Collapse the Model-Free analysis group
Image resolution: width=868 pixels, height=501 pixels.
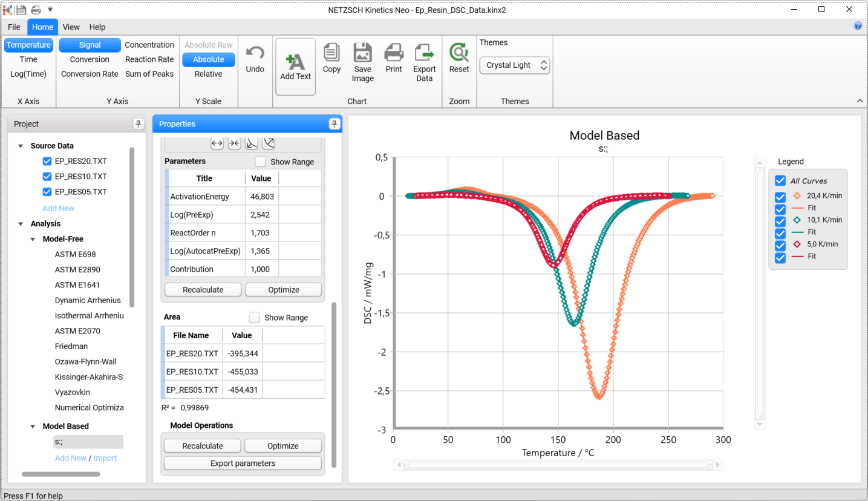click(x=33, y=239)
